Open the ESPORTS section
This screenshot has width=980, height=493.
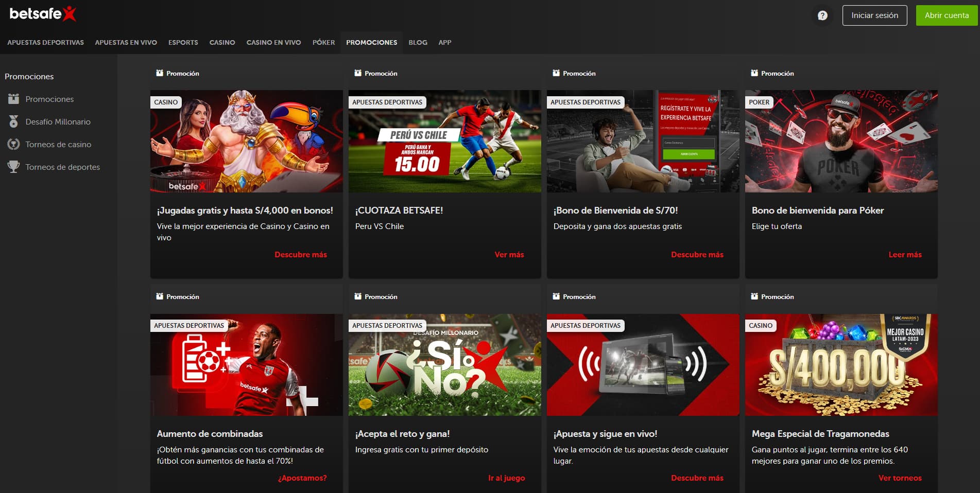[183, 42]
